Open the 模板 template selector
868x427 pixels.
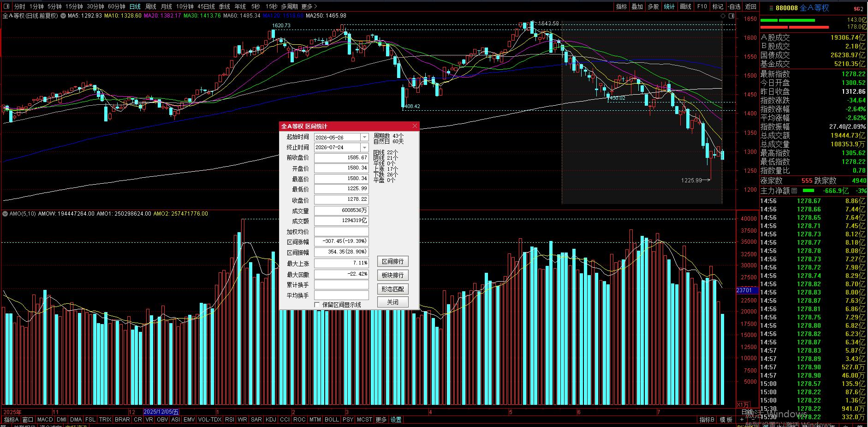point(726,420)
